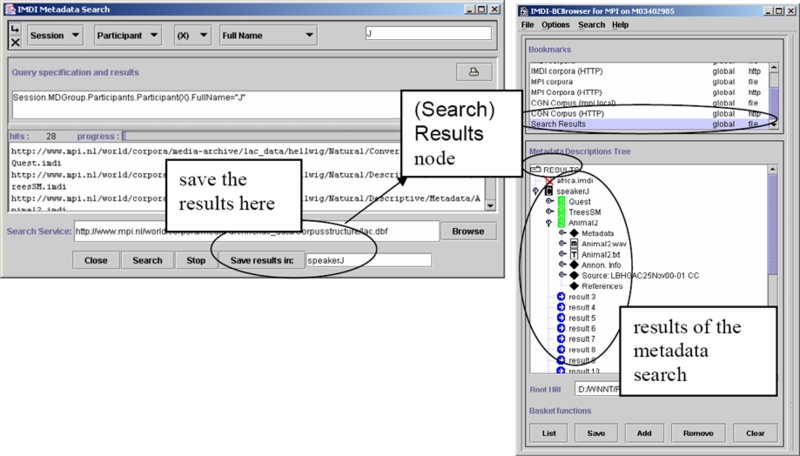Click the List basket button

[x=549, y=433]
